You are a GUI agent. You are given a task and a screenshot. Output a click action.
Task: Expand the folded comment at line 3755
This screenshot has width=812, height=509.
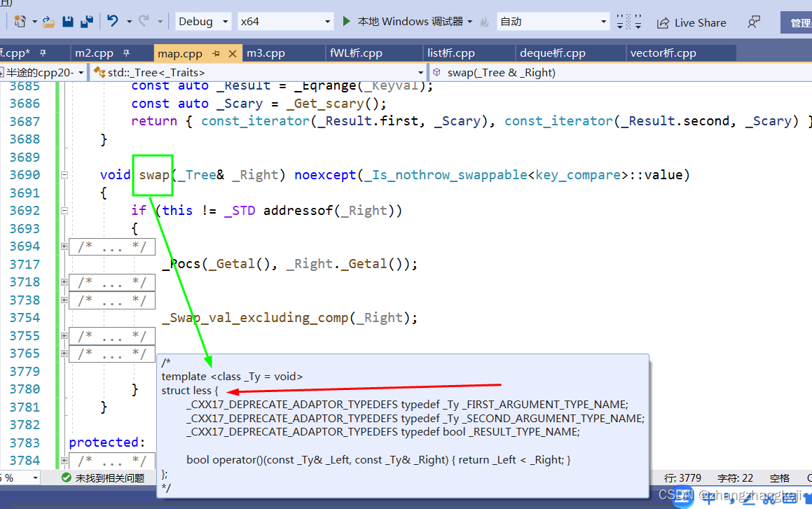(64, 335)
